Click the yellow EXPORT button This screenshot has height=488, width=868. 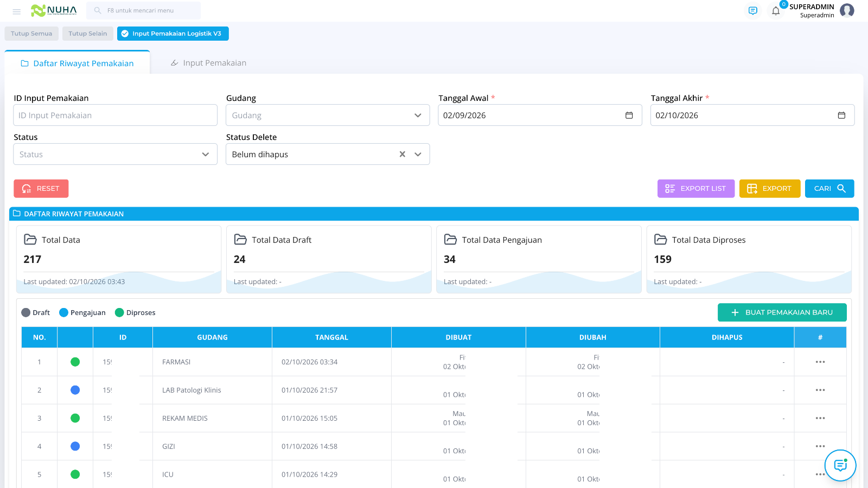pos(770,189)
